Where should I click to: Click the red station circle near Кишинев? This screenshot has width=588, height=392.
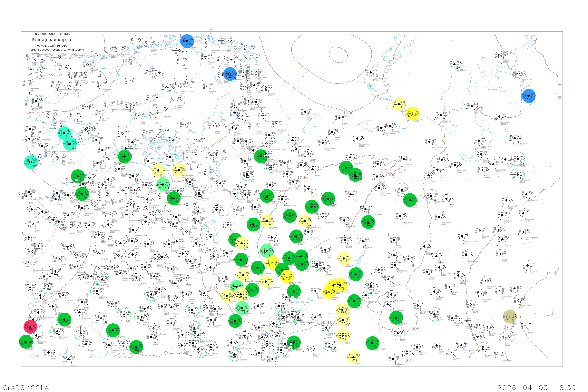point(30,327)
